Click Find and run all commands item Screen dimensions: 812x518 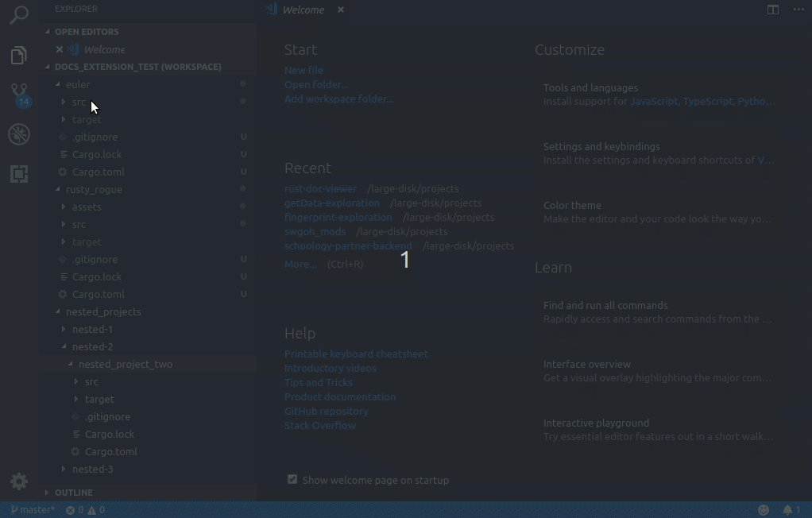pos(659,312)
